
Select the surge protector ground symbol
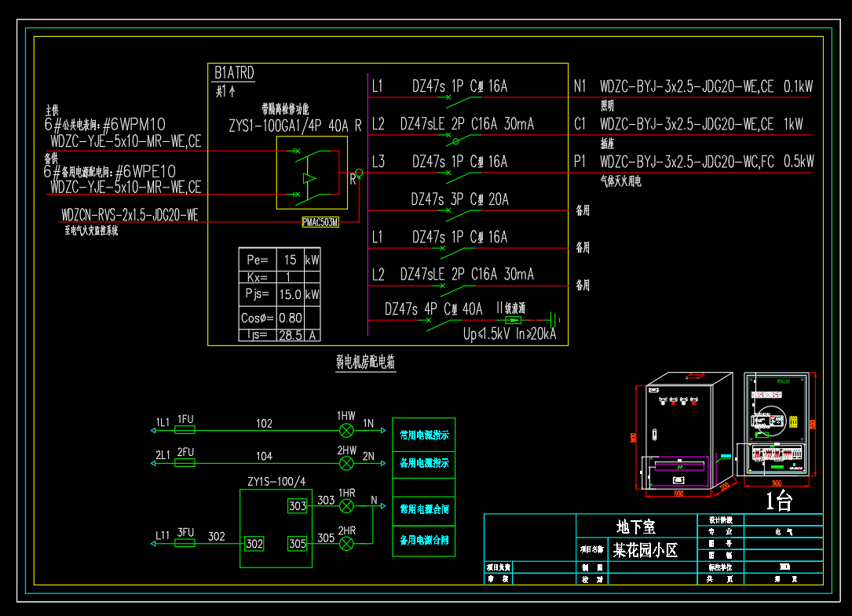tap(554, 319)
